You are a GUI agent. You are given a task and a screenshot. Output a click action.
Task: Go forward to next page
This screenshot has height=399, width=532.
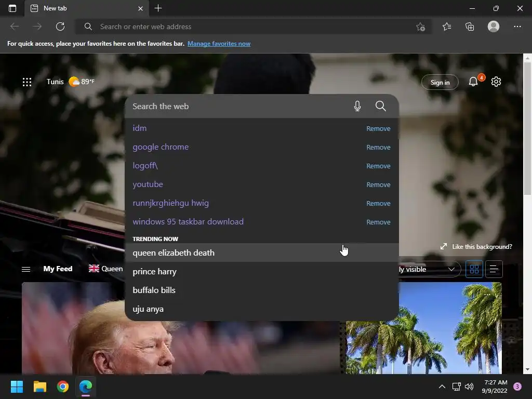point(37,26)
